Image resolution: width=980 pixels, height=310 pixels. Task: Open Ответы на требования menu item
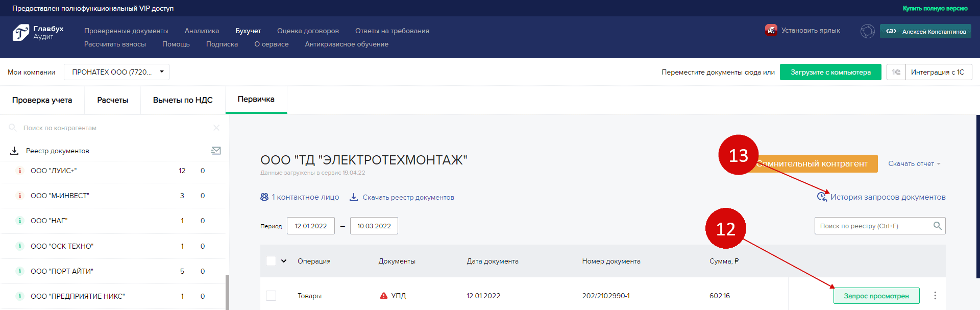tap(392, 31)
